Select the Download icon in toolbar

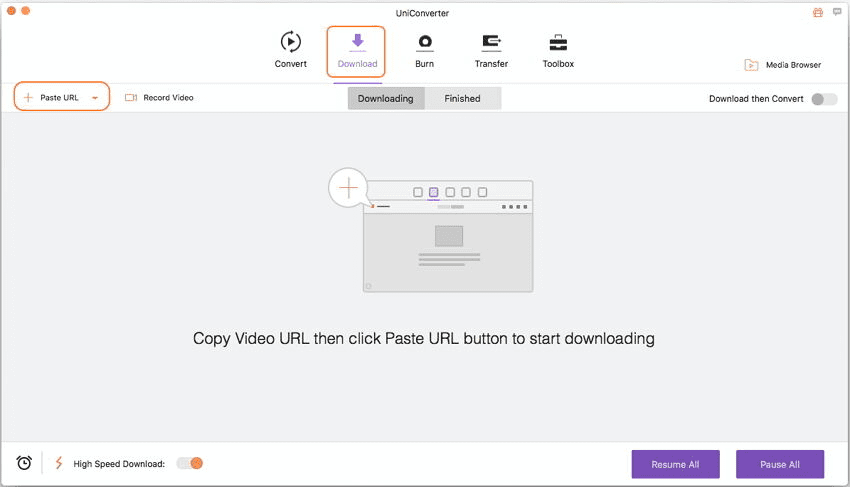357,43
